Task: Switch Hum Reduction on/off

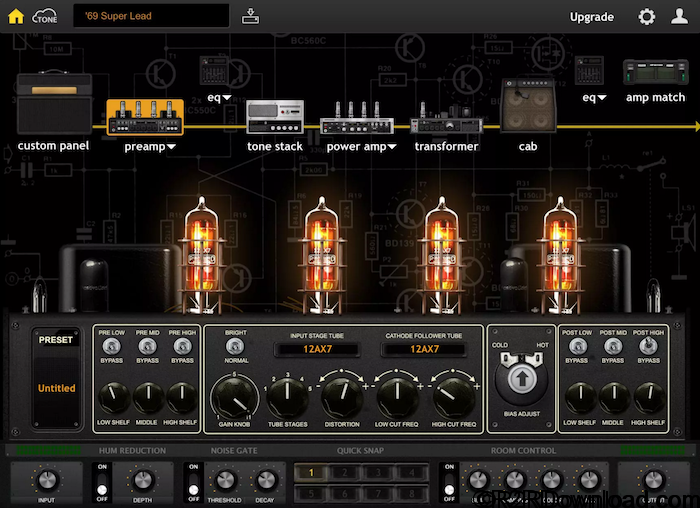Action: pos(102,483)
